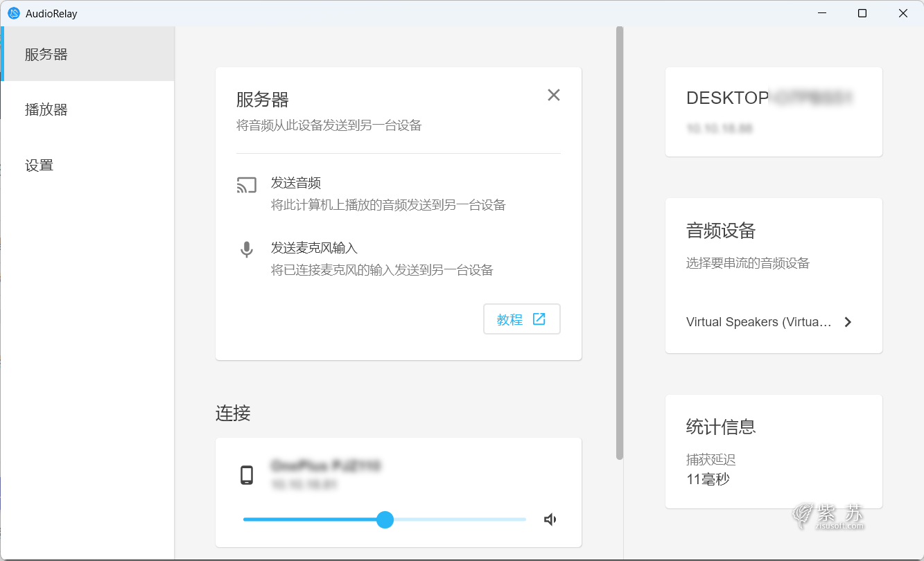The width and height of the screenshot is (924, 561).
Task: Maximize the AudioRelay window
Action: point(862,13)
